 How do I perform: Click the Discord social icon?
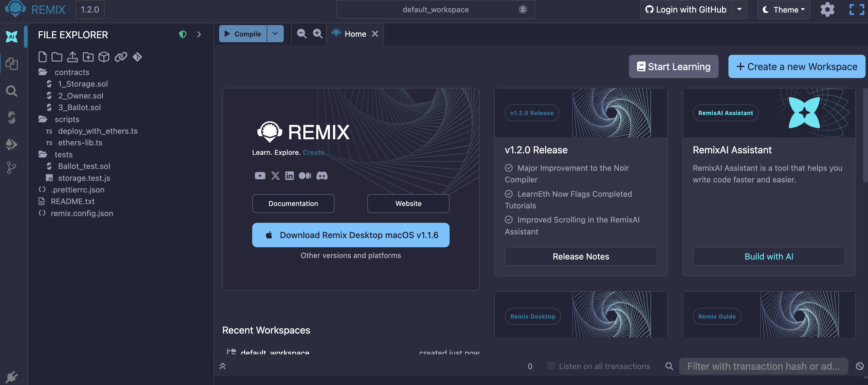[321, 175]
